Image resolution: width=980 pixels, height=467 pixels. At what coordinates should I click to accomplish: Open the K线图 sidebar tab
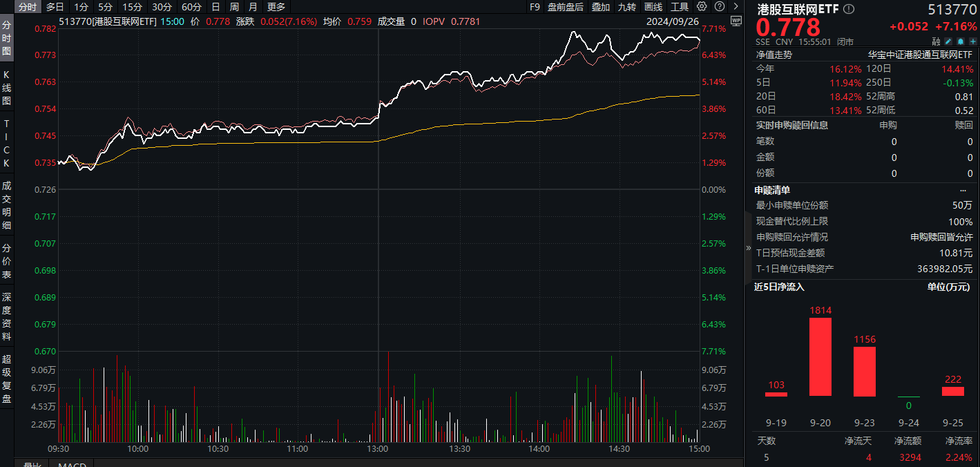pos(7,87)
